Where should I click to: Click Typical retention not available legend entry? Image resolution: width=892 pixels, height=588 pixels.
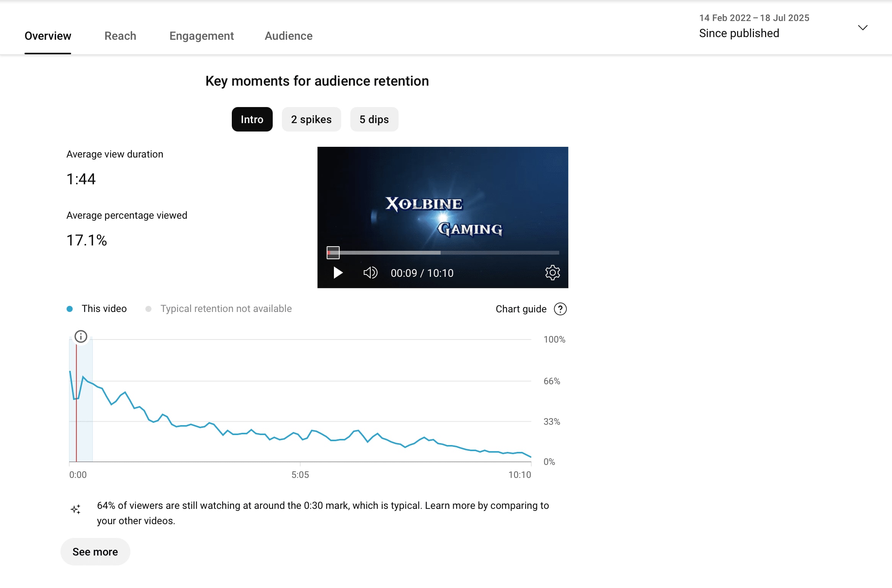[226, 309]
